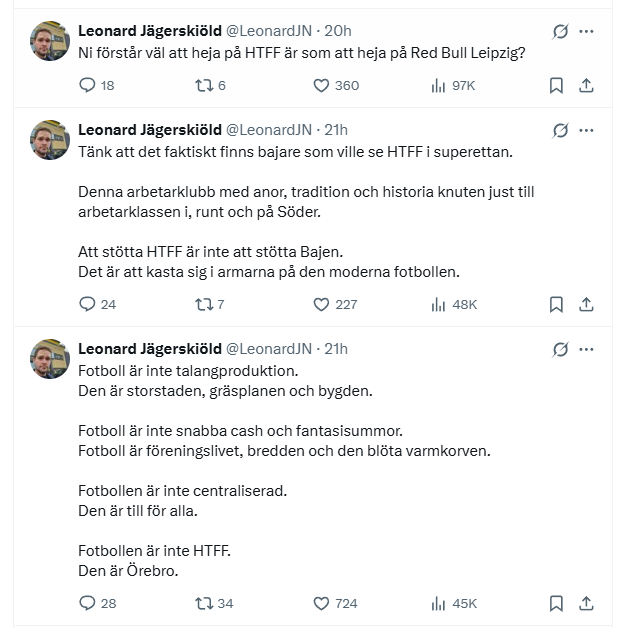The width and height of the screenshot is (620, 628).
Task: Open more options on the superettan tweet
Action: 588,130
